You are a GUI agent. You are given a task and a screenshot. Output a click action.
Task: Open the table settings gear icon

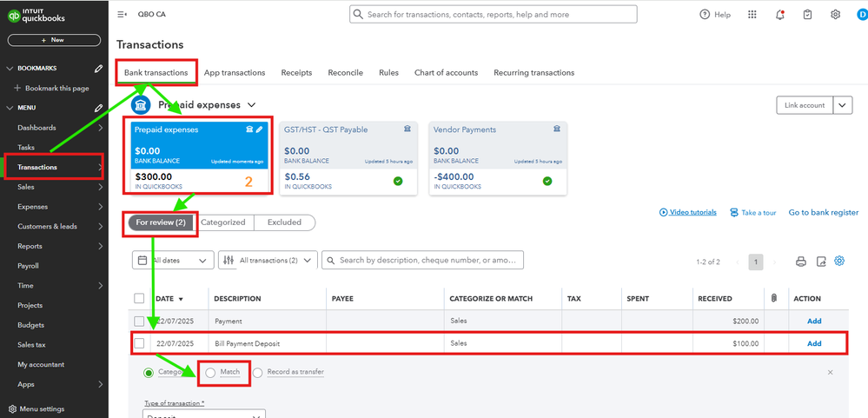click(840, 261)
